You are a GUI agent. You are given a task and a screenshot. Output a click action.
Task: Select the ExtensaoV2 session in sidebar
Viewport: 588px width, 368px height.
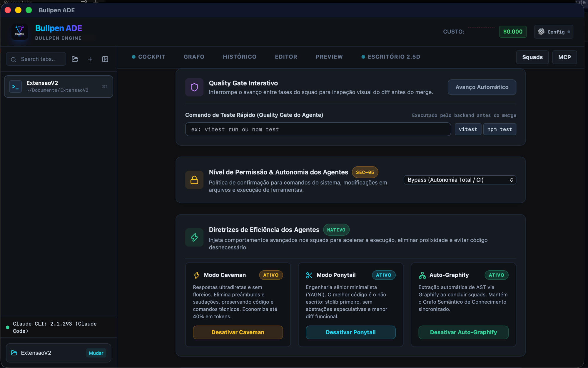59,86
